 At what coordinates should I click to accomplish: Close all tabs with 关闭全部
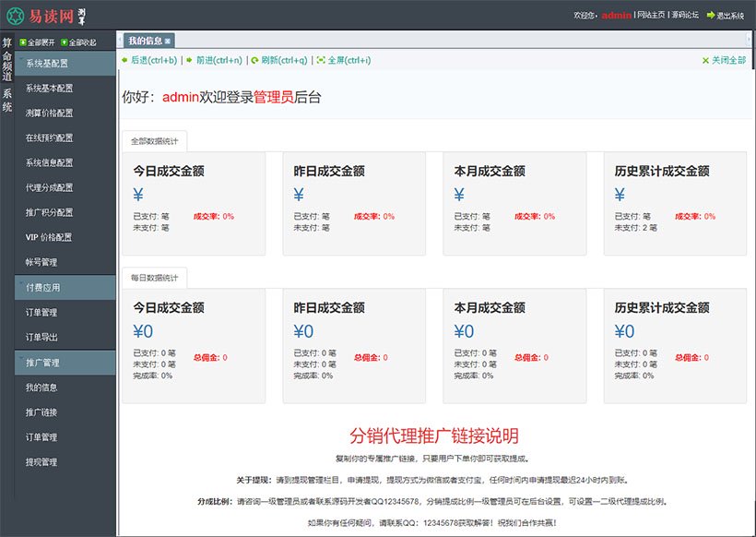pos(705,60)
